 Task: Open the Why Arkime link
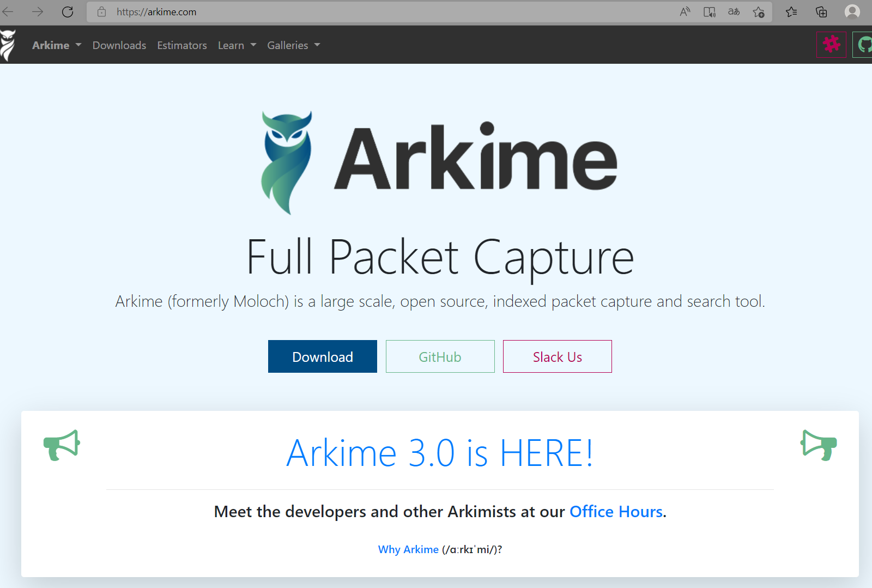(x=408, y=549)
